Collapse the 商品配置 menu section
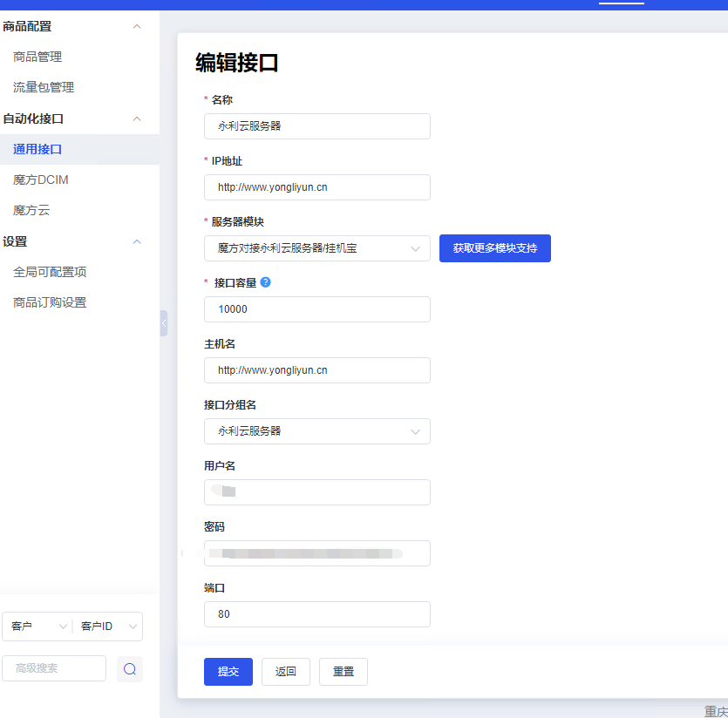728x718 pixels. [136, 27]
